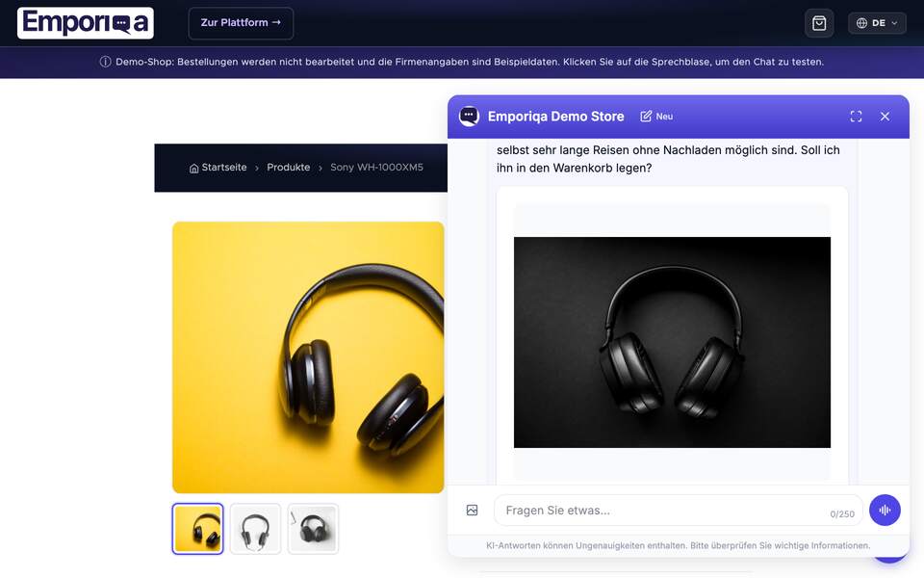924x578 pixels.
Task: Select the white background headphone thumbnail
Action: click(x=255, y=529)
